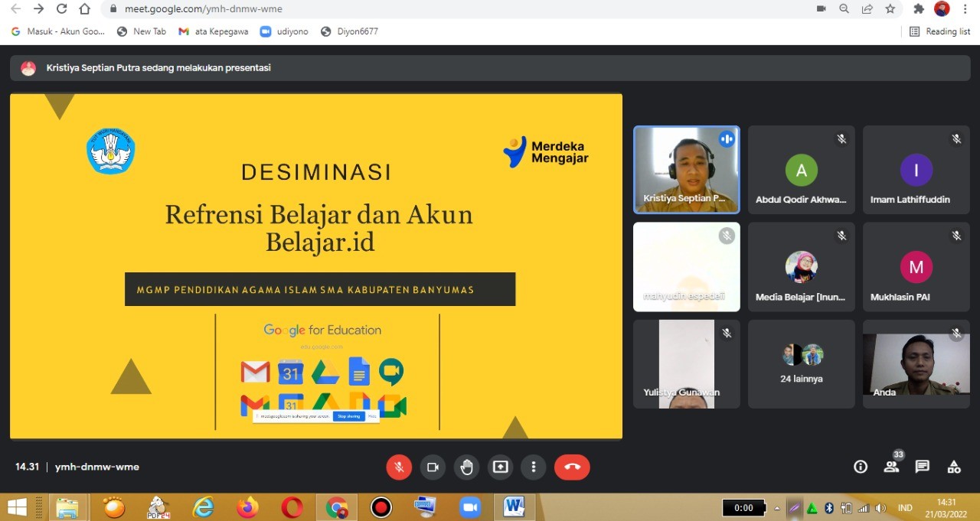Open the 24 lainnya participants tile

(x=802, y=364)
